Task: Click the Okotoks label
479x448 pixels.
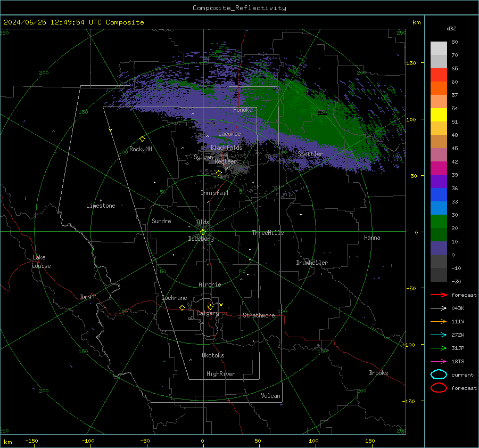Action: [x=213, y=355]
